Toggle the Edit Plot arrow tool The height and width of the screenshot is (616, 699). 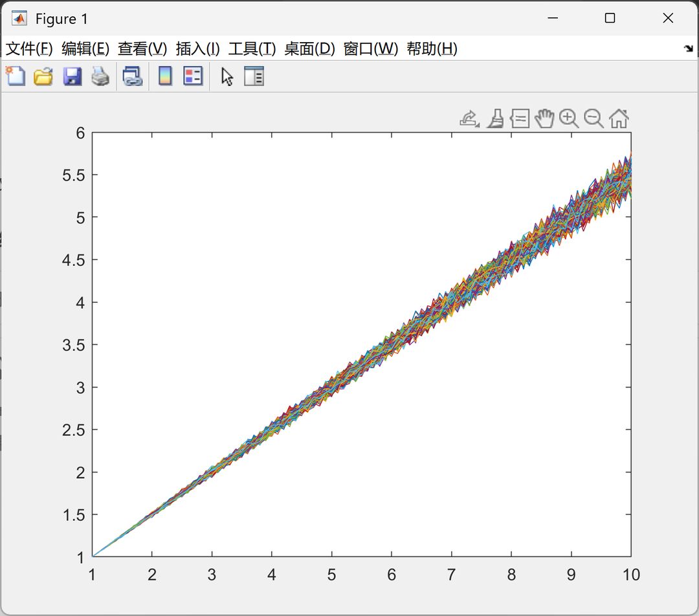point(227,76)
